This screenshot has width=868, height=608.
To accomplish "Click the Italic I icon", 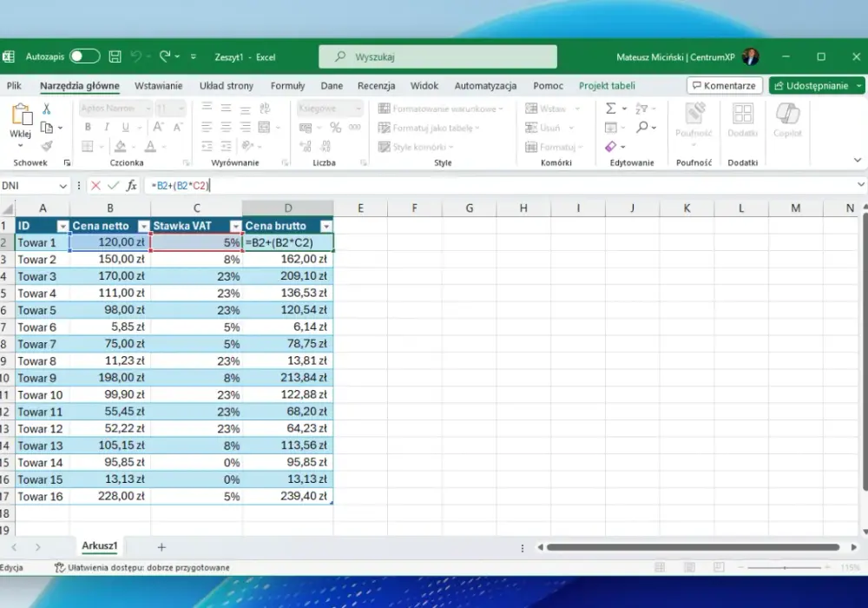I will [106, 128].
